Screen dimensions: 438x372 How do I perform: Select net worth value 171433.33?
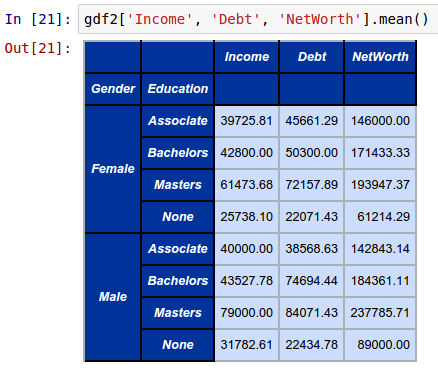point(380,153)
